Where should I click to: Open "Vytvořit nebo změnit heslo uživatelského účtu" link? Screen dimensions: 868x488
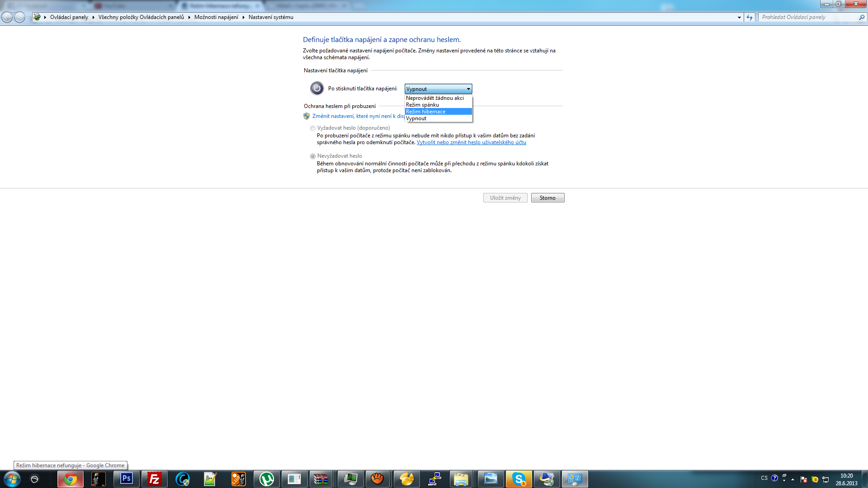click(471, 142)
